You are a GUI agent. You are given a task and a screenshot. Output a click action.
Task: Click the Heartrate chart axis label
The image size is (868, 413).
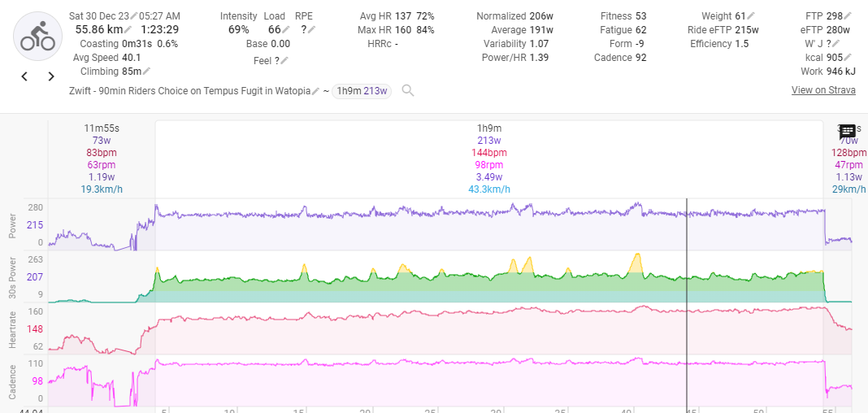(x=12, y=328)
